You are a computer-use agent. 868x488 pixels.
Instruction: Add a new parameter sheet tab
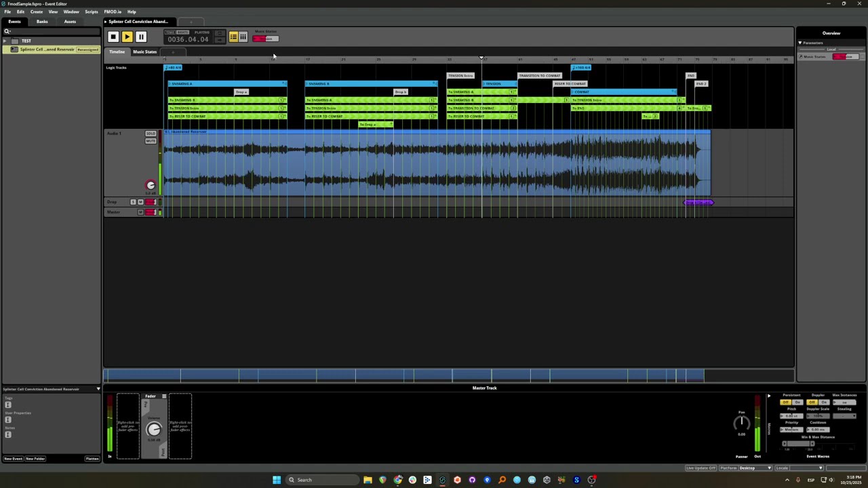coord(173,52)
